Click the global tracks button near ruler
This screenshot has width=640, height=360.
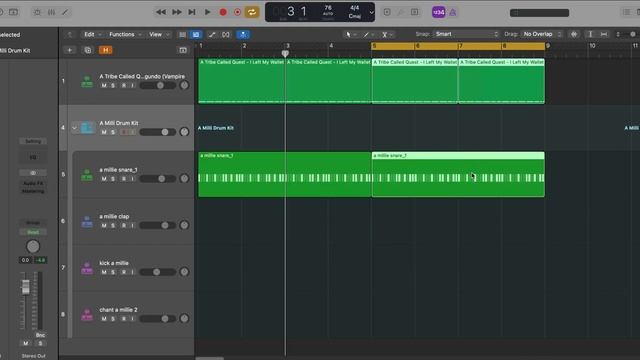pyautogui.click(x=183, y=50)
